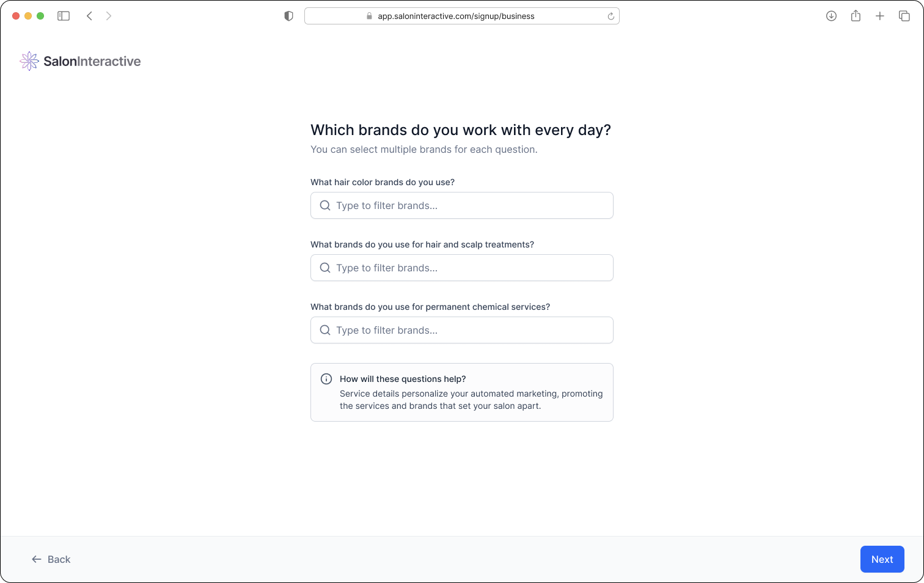Click search icon in hair color field
This screenshot has height=583, width=924.
click(325, 205)
